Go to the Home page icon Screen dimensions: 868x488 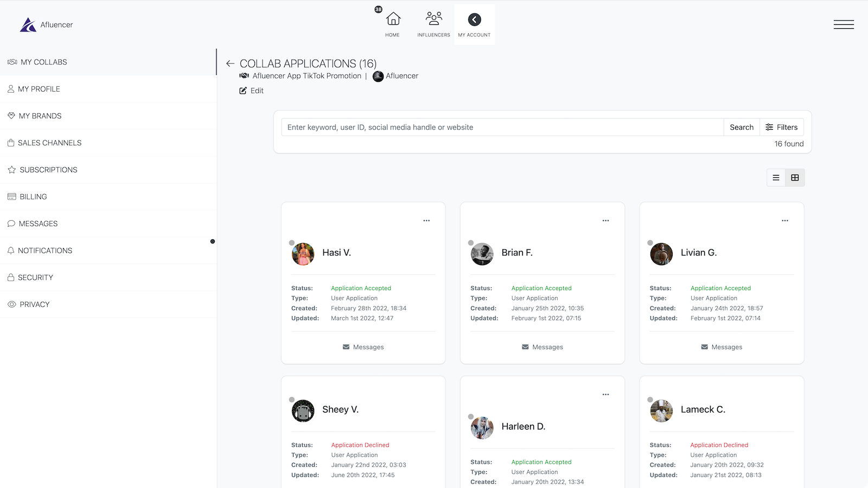click(393, 19)
